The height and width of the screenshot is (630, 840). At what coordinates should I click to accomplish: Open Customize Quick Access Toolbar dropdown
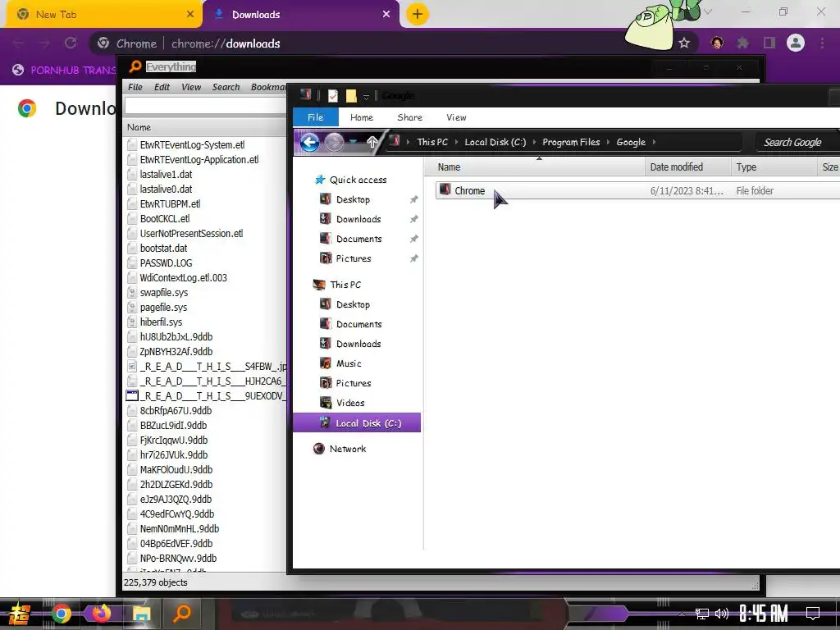[366, 97]
